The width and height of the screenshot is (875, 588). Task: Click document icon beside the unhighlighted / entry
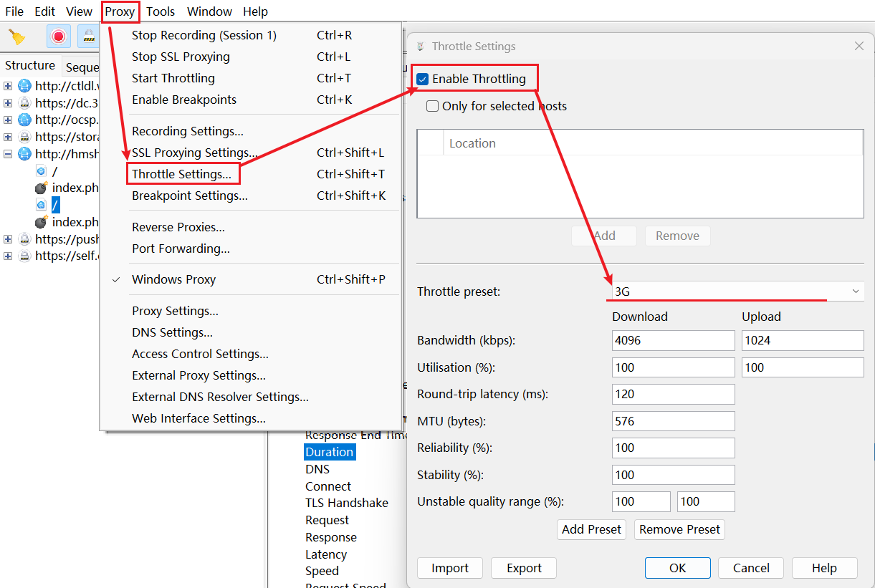[42, 171]
